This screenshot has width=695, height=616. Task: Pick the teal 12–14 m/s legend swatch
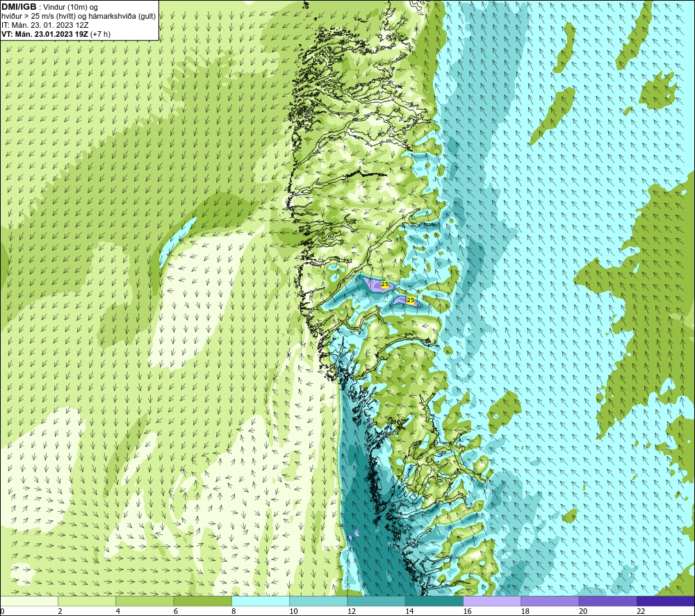(x=376, y=601)
